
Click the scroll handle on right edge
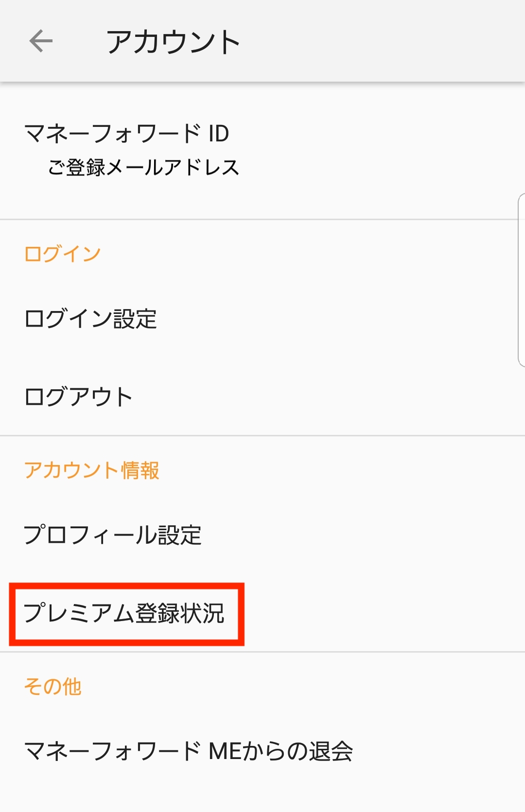pos(522,280)
